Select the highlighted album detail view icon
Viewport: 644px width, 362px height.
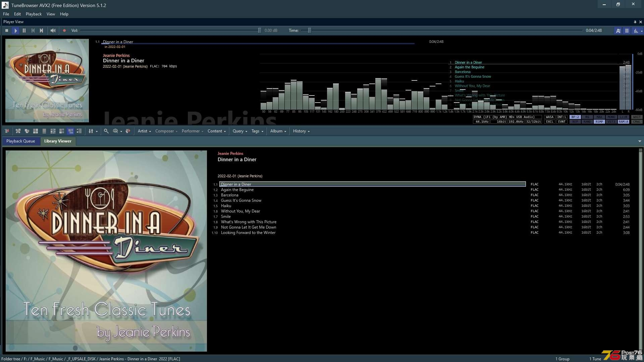pyautogui.click(x=70, y=131)
